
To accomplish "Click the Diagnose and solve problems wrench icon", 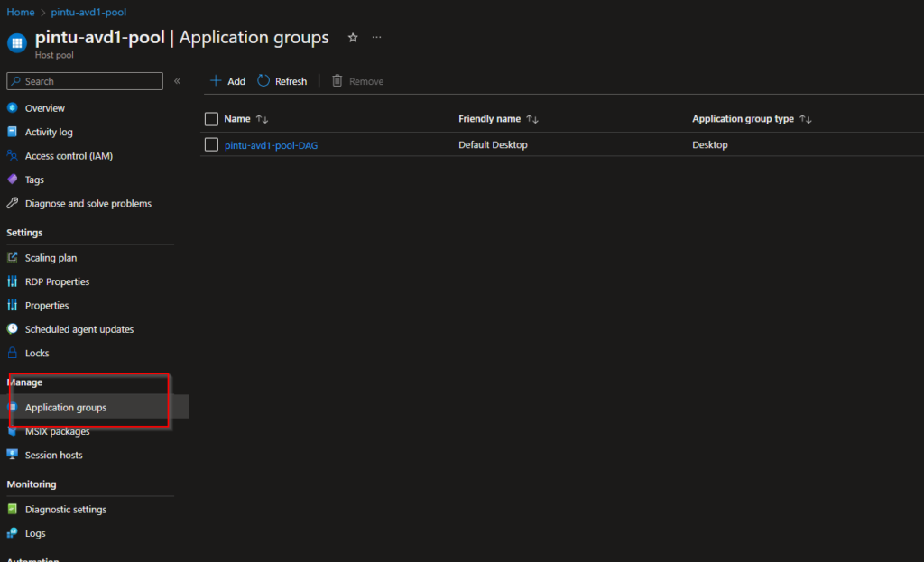I will pos(13,203).
